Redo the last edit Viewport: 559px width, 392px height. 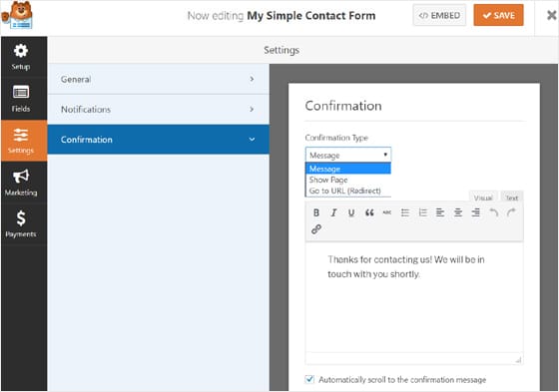pos(511,212)
